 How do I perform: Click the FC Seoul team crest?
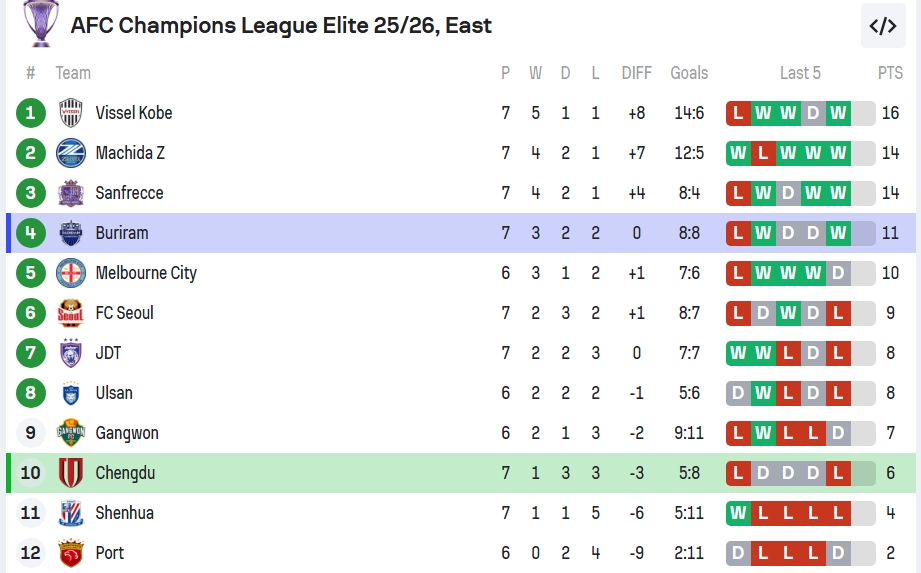[x=71, y=313]
